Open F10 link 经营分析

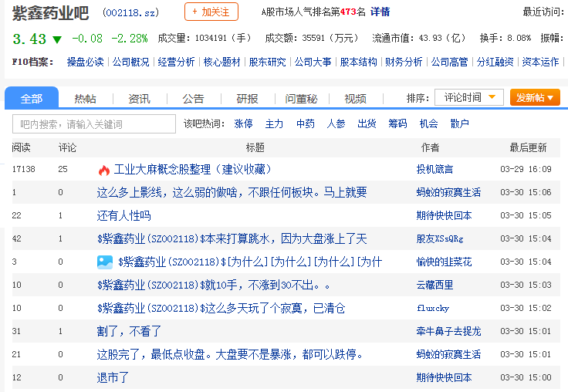[177, 62]
